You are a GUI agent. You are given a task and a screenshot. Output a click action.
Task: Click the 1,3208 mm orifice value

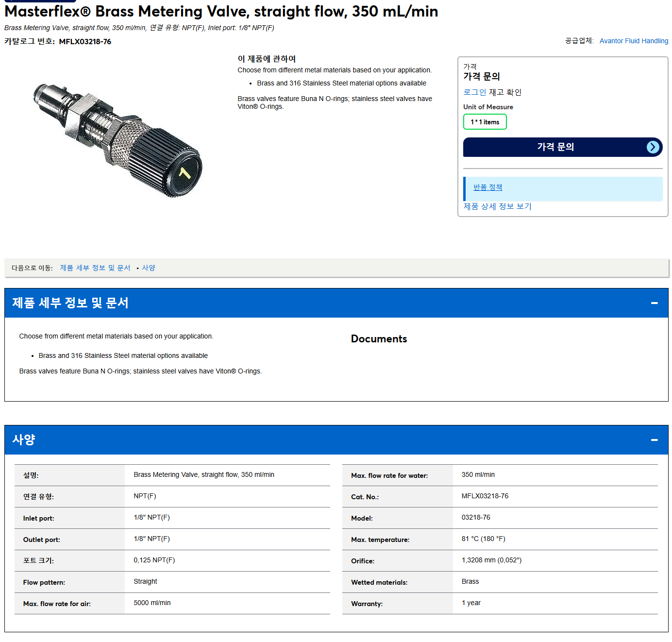(491, 560)
